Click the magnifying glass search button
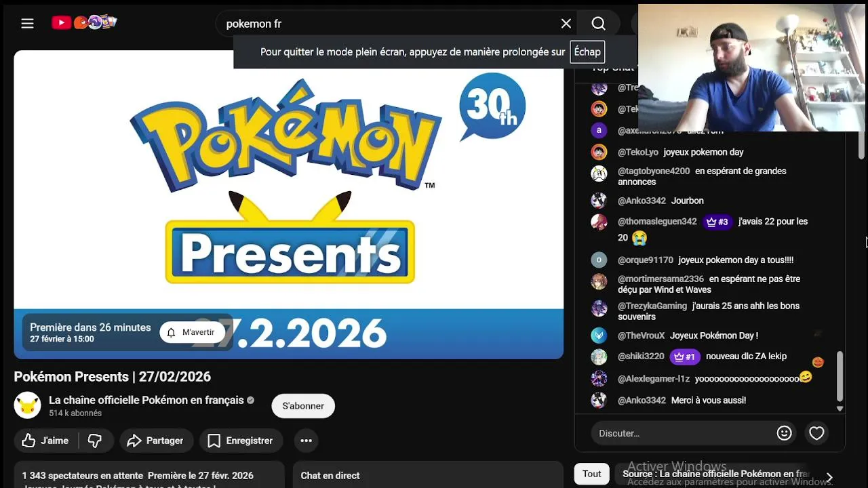The image size is (868, 488). point(598,24)
